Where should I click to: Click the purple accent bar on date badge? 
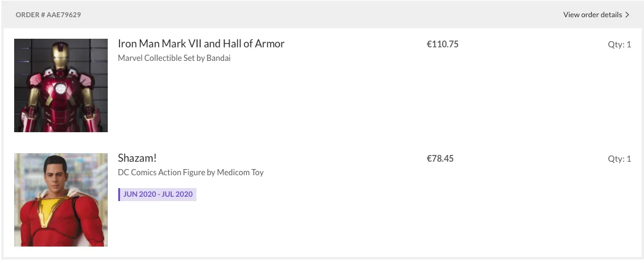(119, 194)
